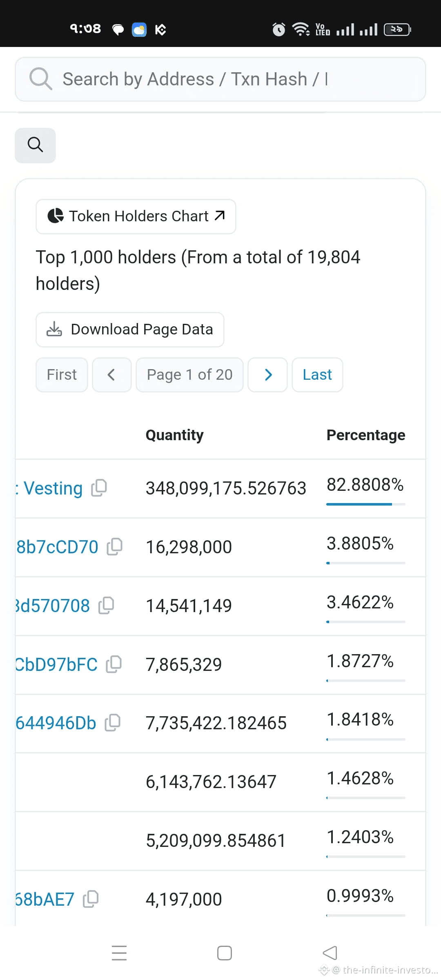
Task: Copy address ending in 3d570708
Action: 106,606
